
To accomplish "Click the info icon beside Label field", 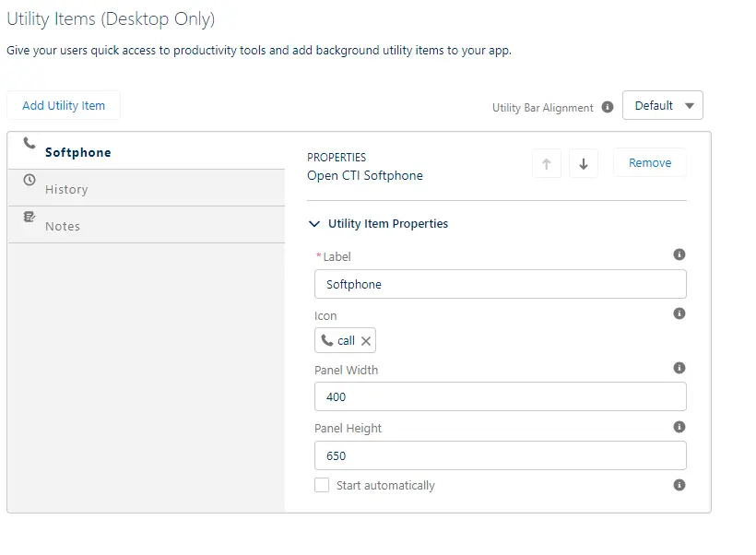I will click(x=679, y=254).
